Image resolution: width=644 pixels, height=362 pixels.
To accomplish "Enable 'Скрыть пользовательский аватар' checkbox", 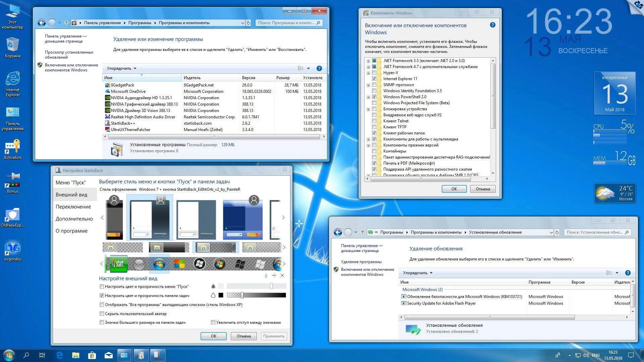I will coord(102,314).
